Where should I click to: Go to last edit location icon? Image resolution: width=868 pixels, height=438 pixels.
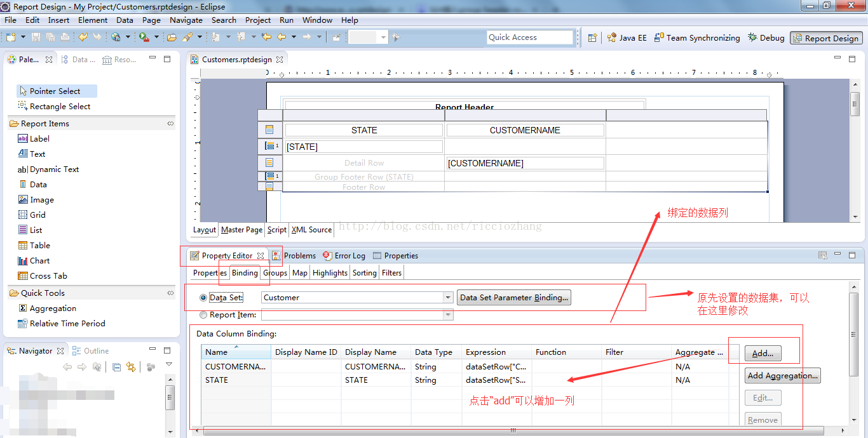click(x=266, y=37)
